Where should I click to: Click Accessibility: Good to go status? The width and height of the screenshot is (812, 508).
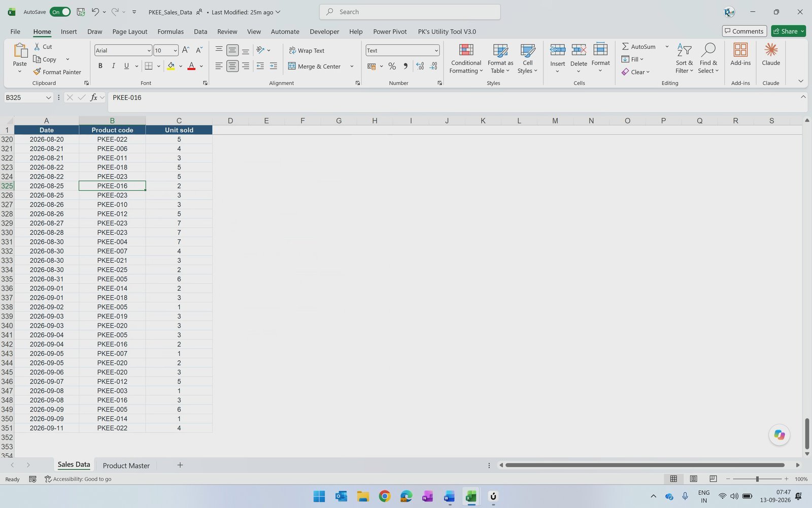(78, 479)
